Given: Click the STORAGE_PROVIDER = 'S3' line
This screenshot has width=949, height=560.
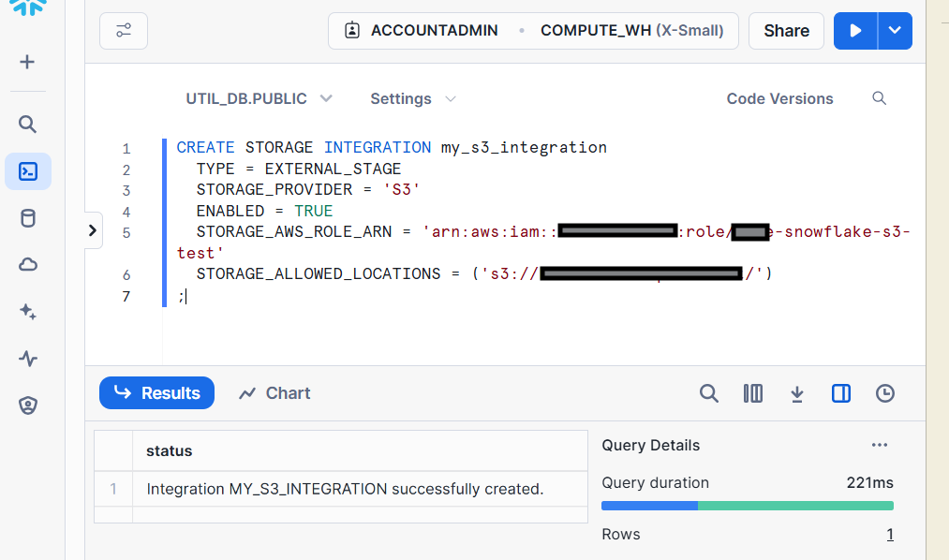Looking at the screenshot, I should pos(308,190).
